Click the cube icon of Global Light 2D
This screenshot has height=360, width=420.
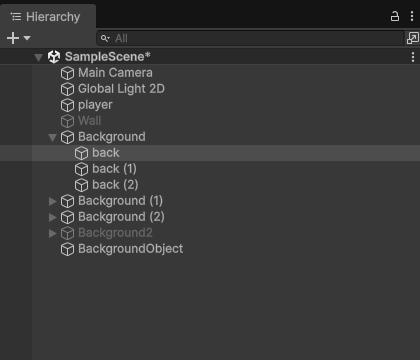67,89
